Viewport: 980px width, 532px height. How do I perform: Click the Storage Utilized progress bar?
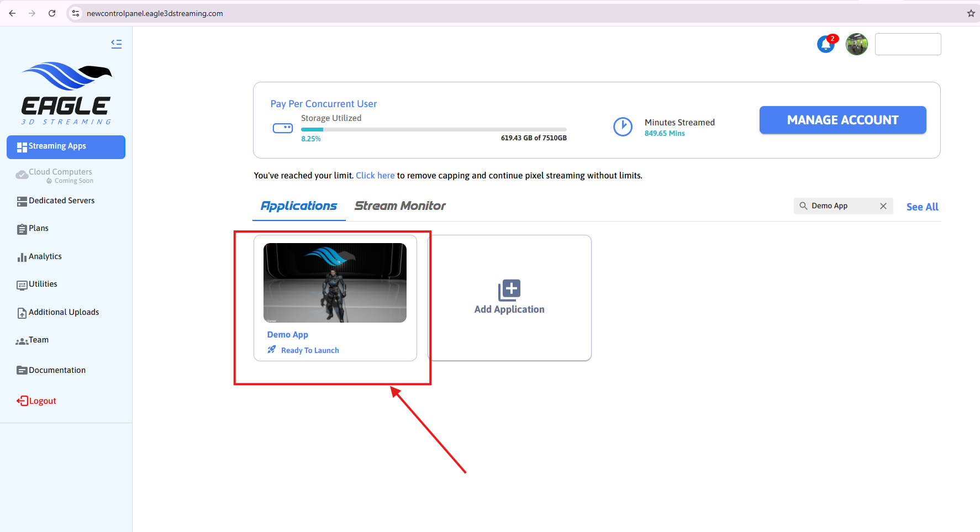coord(434,129)
